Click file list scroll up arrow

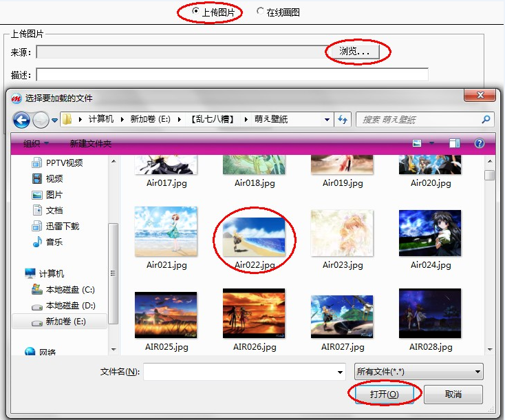coord(490,161)
